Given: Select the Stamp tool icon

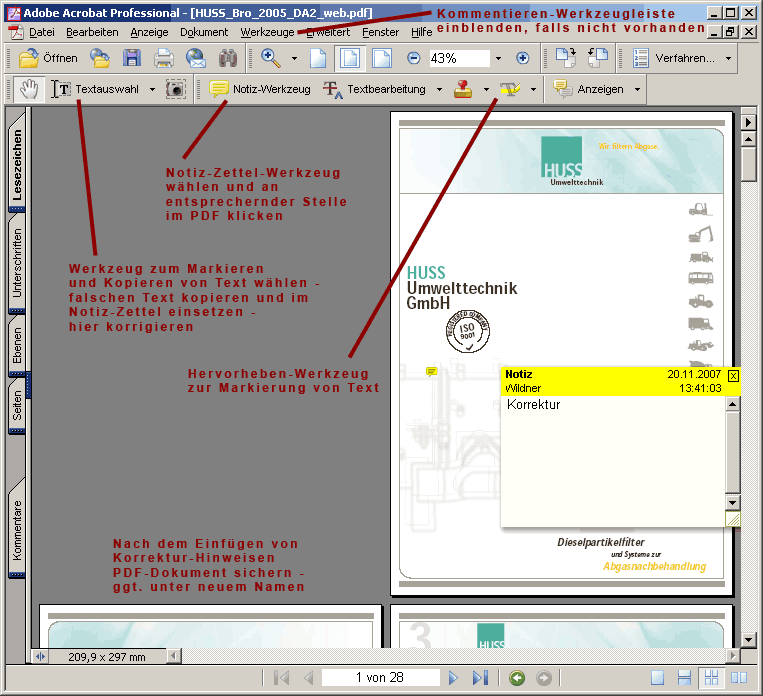Looking at the screenshot, I should tap(463, 89).
